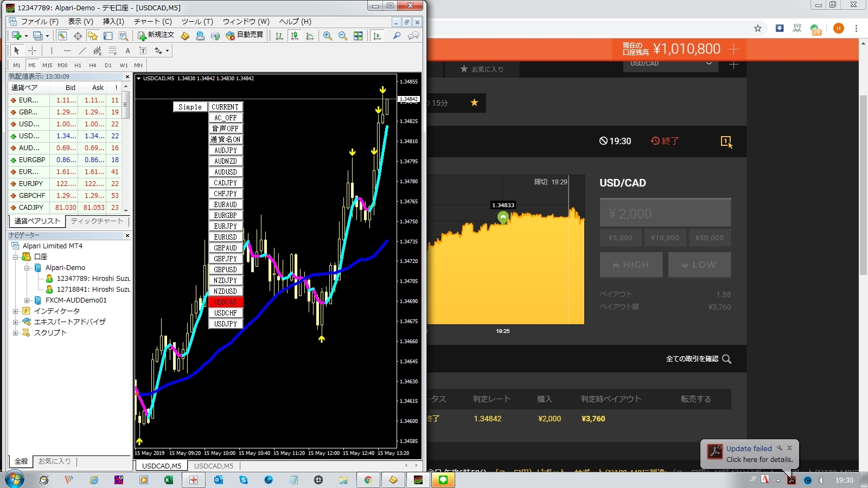Select the vertical line drawing tool
Screen dimensions: 868x488
(x=52, y=50)
